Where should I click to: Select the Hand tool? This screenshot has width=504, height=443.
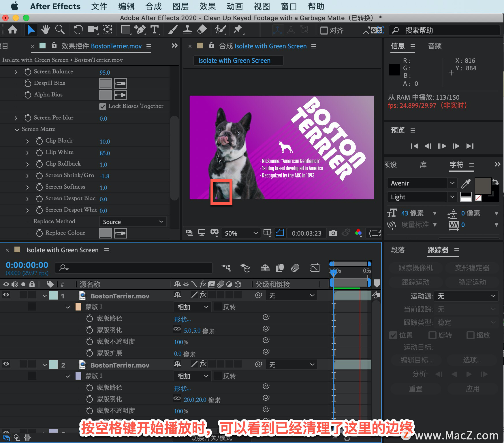coord(45,30)
